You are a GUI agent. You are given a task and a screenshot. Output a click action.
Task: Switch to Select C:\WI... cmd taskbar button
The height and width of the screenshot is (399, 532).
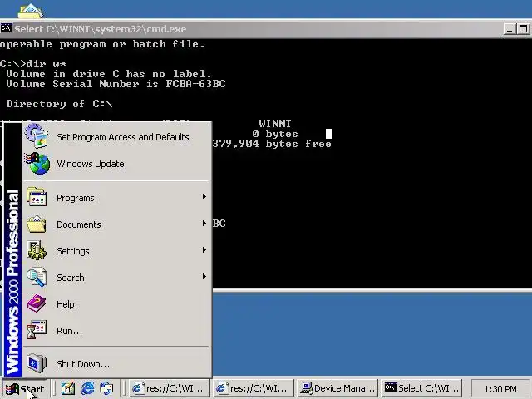point(421,388)
